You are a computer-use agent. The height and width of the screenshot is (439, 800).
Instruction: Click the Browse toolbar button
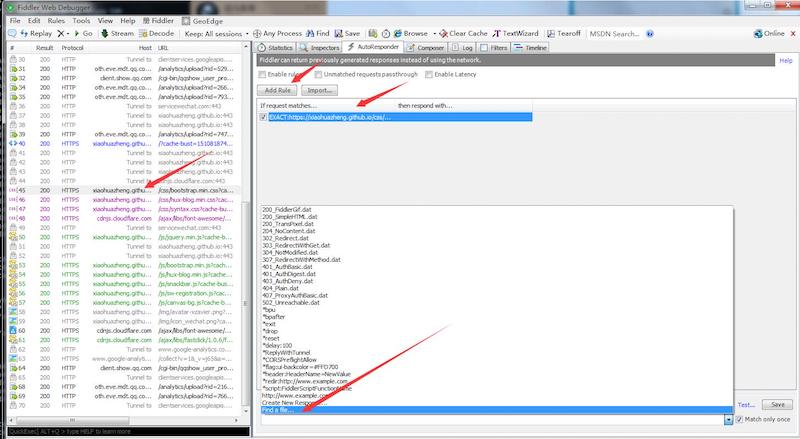point(411,33)
